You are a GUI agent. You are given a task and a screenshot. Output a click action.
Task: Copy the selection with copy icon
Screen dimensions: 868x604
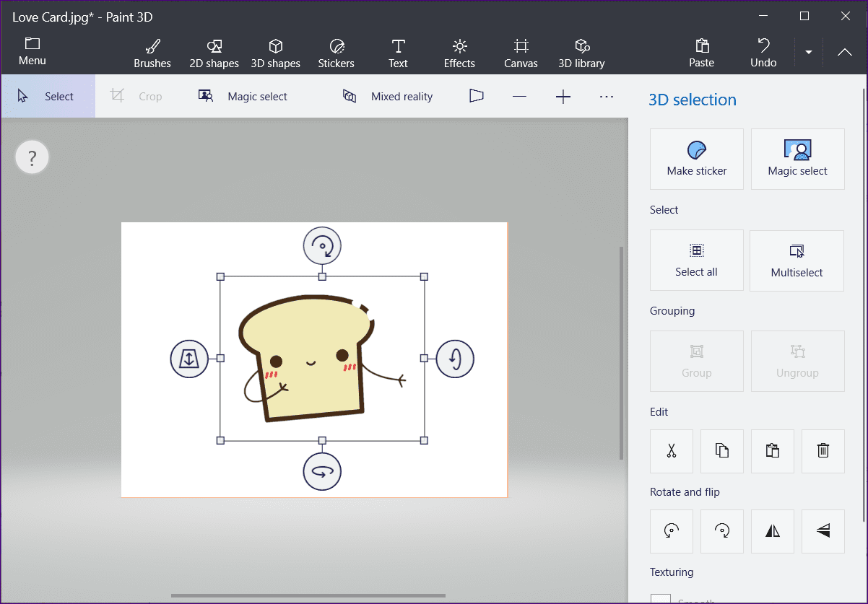tap(722, 451)
